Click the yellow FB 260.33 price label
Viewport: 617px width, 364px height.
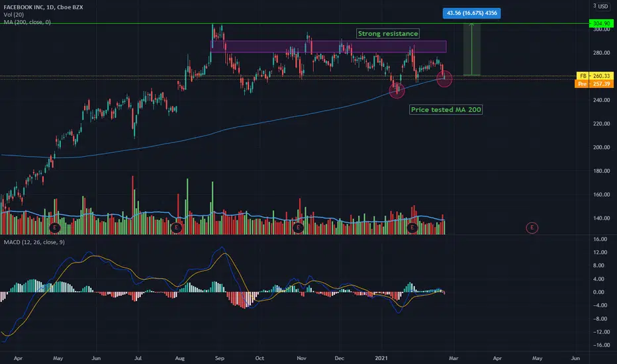click(594, 76)
